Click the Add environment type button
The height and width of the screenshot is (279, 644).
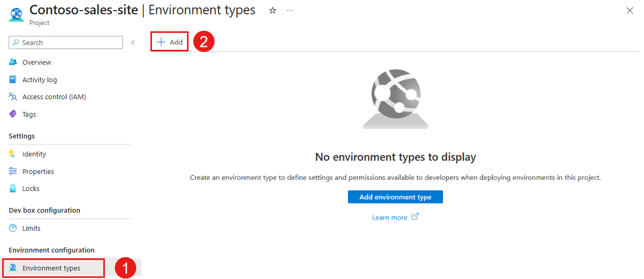coord(395,197)
